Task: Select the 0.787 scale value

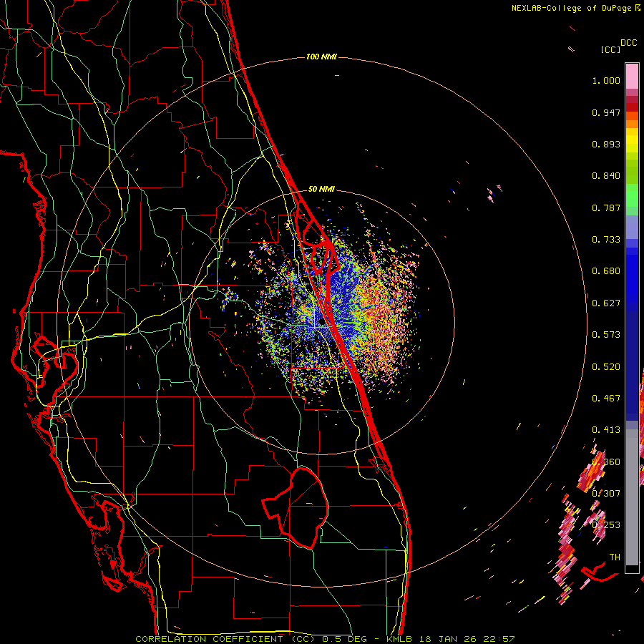Action: click(x=606, y=208)
